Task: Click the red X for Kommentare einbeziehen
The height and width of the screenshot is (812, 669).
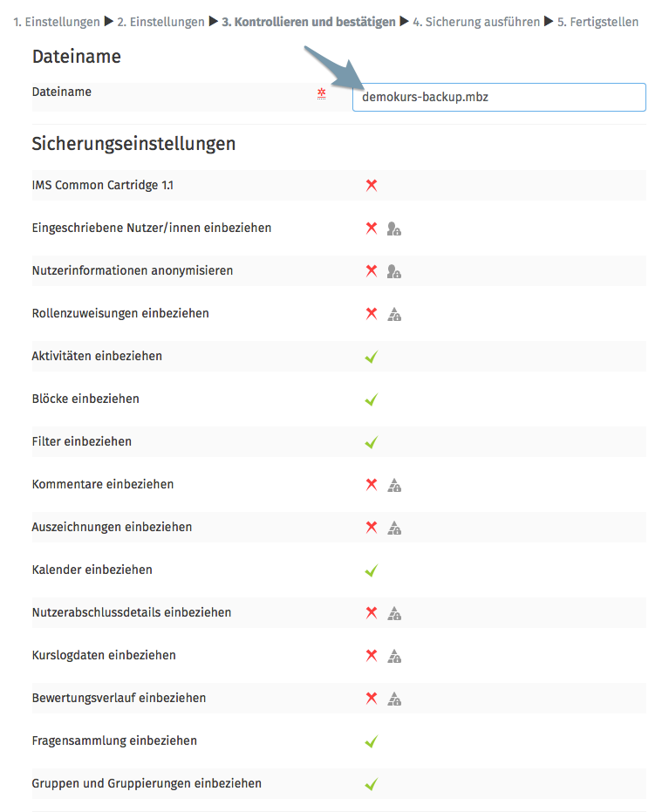Action: click(x=372, y=484)
